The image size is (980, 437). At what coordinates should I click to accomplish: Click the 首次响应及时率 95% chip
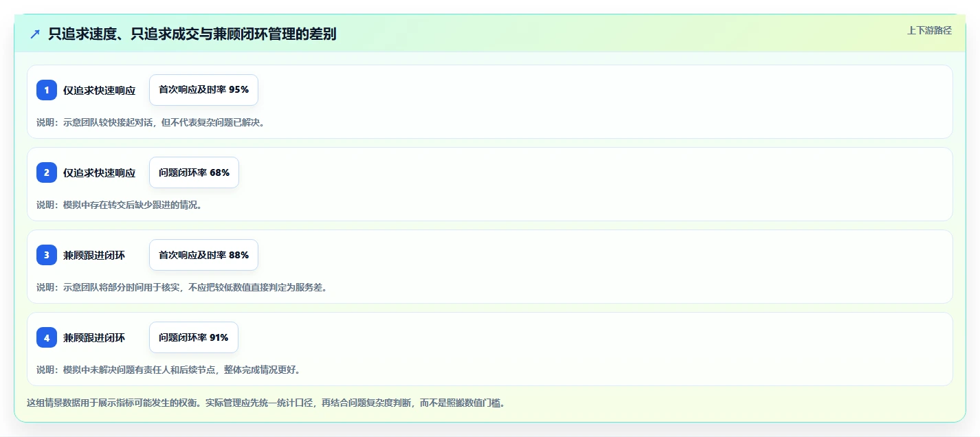203,90
